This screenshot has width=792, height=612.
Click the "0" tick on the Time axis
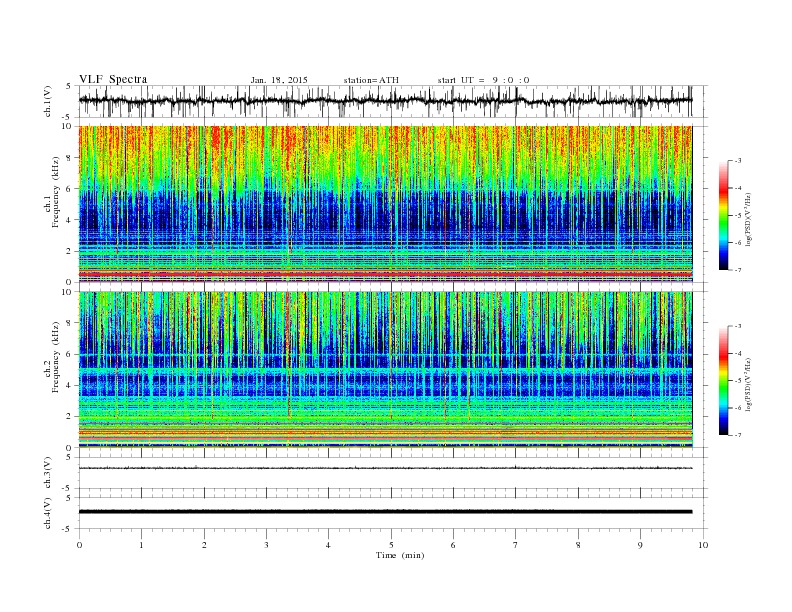tap(79, 545)
